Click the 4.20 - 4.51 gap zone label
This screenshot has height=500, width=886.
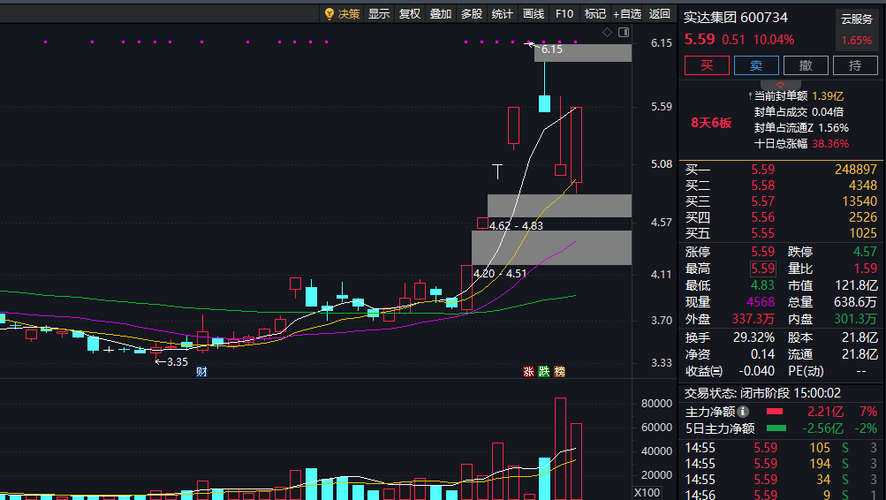pyautogui.click(x=500, y=273)
